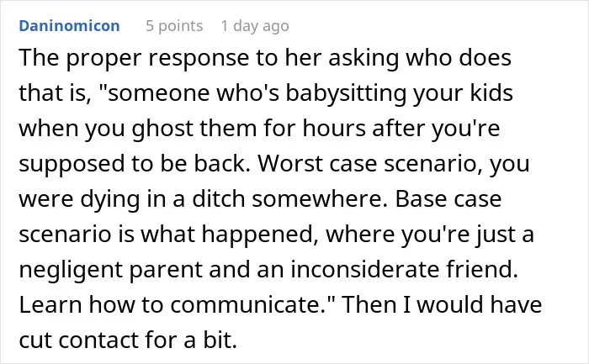Click the phrase "babysitting your kids"
This screenshot has height=364, width=589.
400,92
